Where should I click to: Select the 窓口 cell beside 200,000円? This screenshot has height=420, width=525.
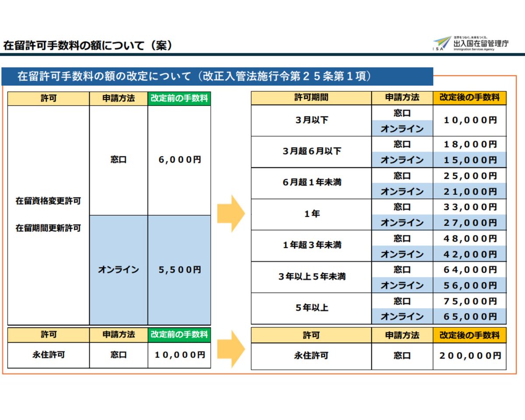(402, 356)
